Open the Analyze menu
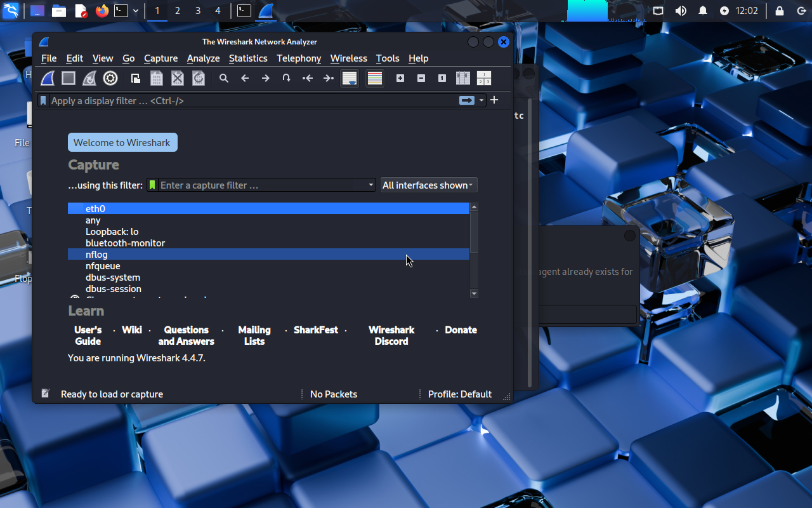Screen dimensions: 812x508 pos(204,58)
